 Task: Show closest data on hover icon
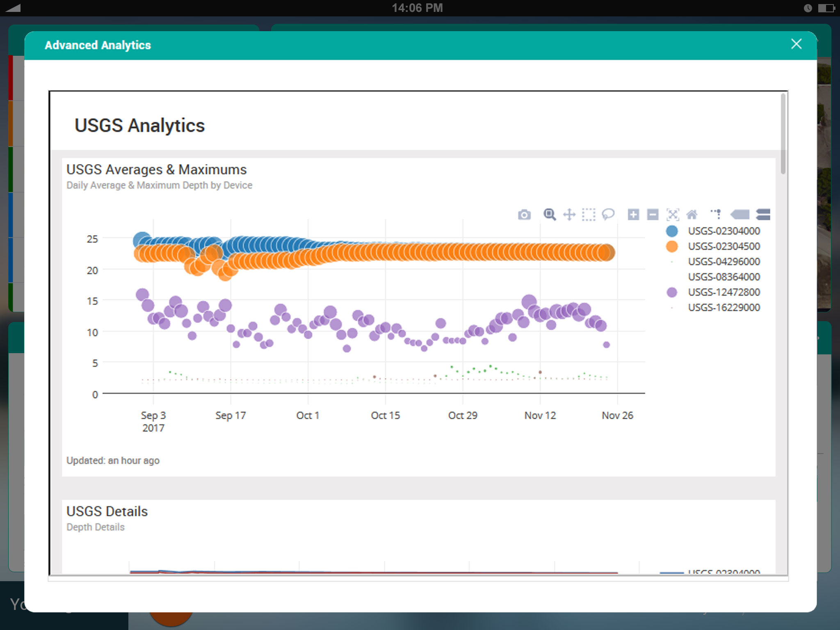[x=740, y=215]
